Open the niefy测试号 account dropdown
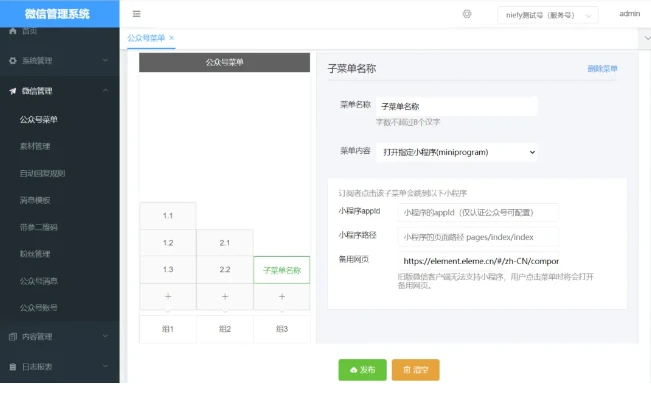The image size is (651, 408). 548,15
